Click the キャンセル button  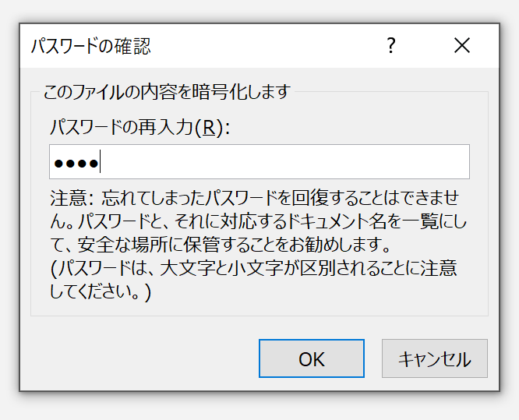click(435, 358)
